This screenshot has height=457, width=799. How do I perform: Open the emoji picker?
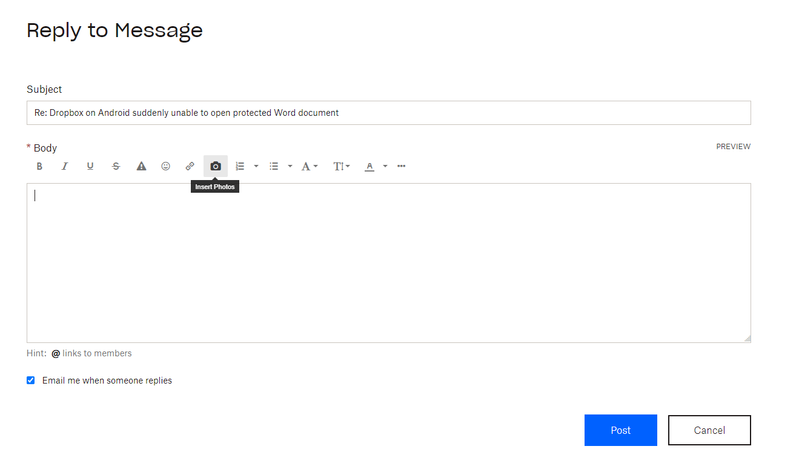(166, 166)
